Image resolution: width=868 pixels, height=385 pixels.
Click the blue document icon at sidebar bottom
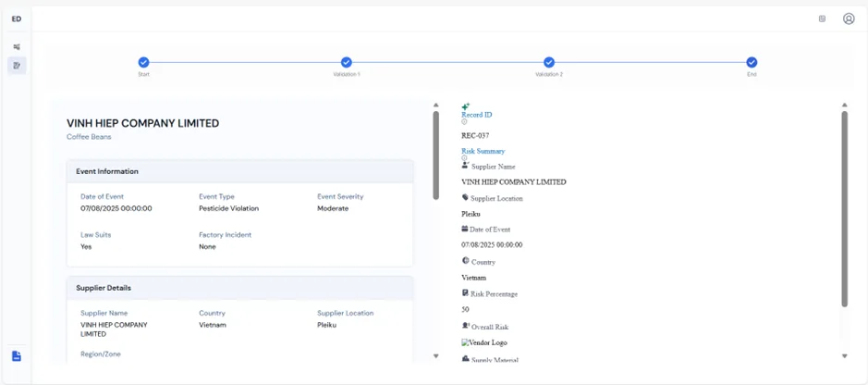pyautogui.click(x=17, y=355)
